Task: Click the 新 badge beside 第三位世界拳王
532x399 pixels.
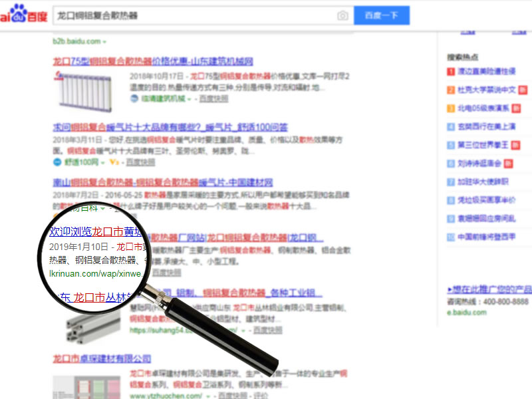Action: click(x=515, y=145)
